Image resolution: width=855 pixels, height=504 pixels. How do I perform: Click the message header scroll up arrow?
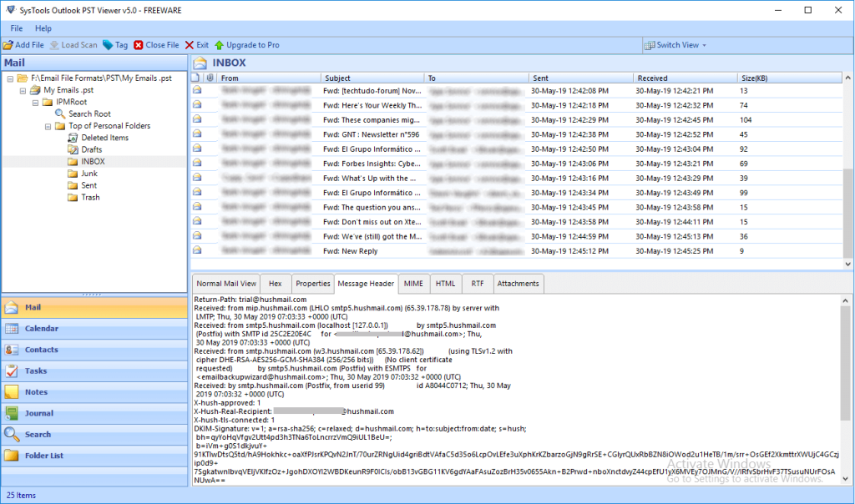845,300
